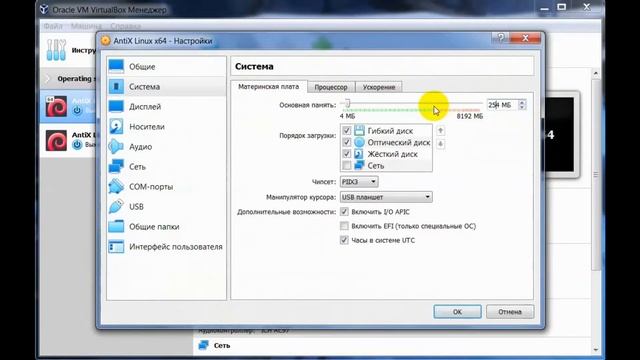
Task: Toggle Оптический диск boot checkbox
Action: coord(347,142)
